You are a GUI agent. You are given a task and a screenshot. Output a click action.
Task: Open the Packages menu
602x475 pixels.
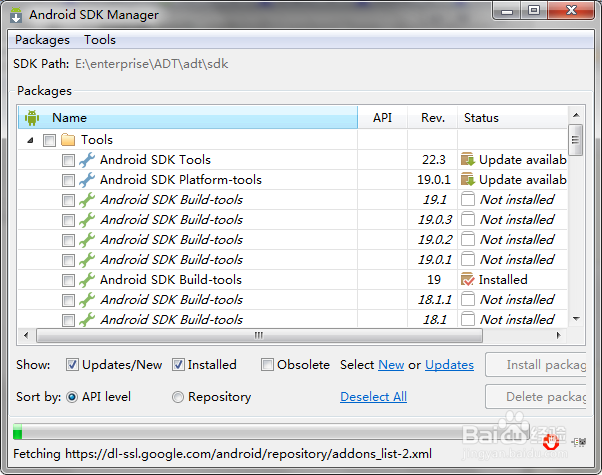tap(42, 40)
